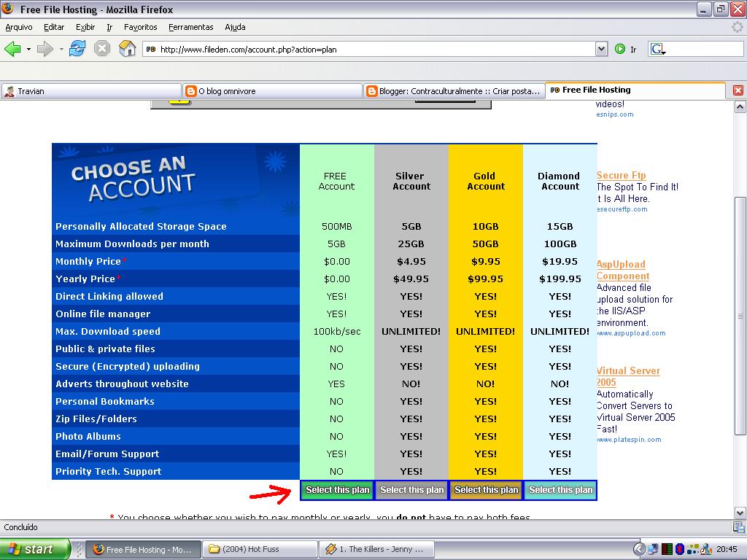Open the Ajuda menu
The height and width of the screenshot is (560, 747).
pos(235,27)
